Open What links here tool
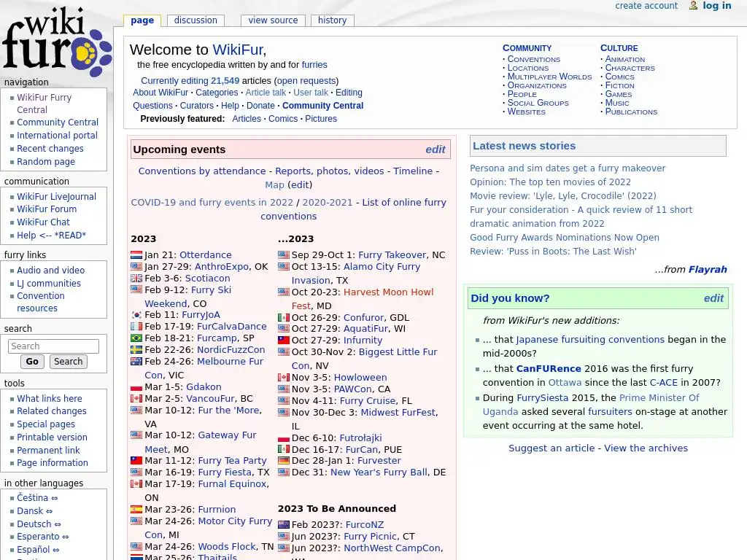This screenshot has height=560, width=747. tap(50, 399)
